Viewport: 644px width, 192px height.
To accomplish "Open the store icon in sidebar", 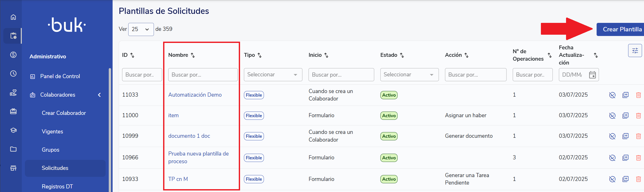I will [x=13, y=168].
